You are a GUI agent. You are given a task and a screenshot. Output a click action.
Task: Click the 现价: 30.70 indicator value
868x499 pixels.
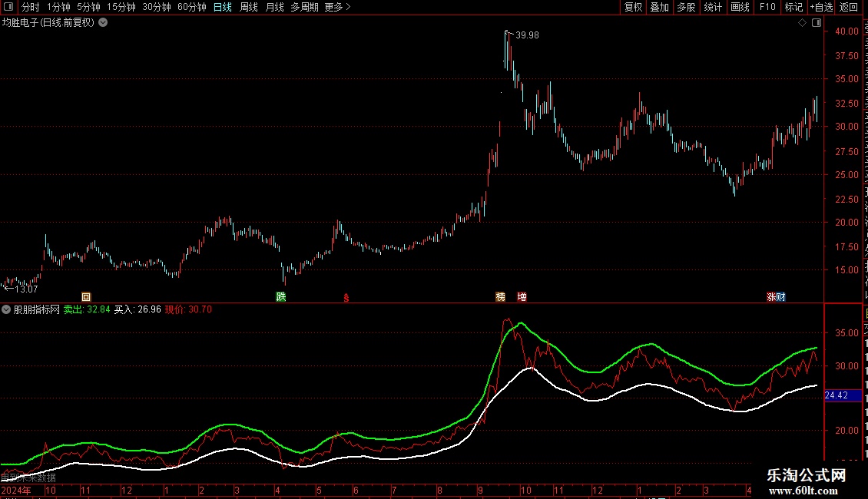(x=188, y=310)
